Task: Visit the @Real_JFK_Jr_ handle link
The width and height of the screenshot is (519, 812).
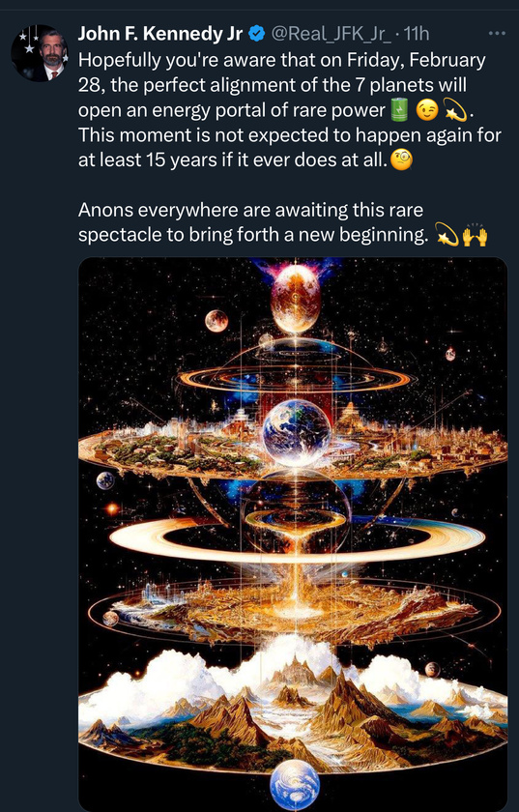Action: click(x=331, y=34)
